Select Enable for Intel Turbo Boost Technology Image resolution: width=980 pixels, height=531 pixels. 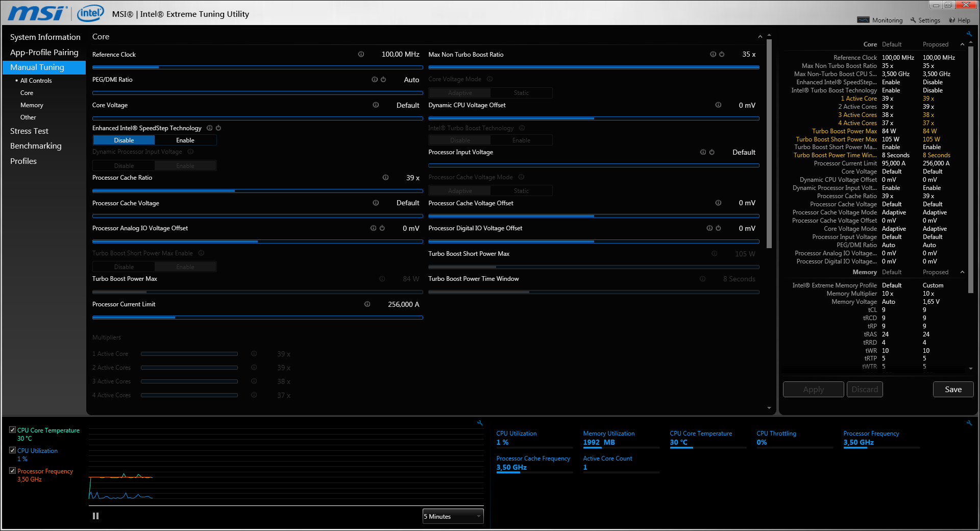pos(521,140)
